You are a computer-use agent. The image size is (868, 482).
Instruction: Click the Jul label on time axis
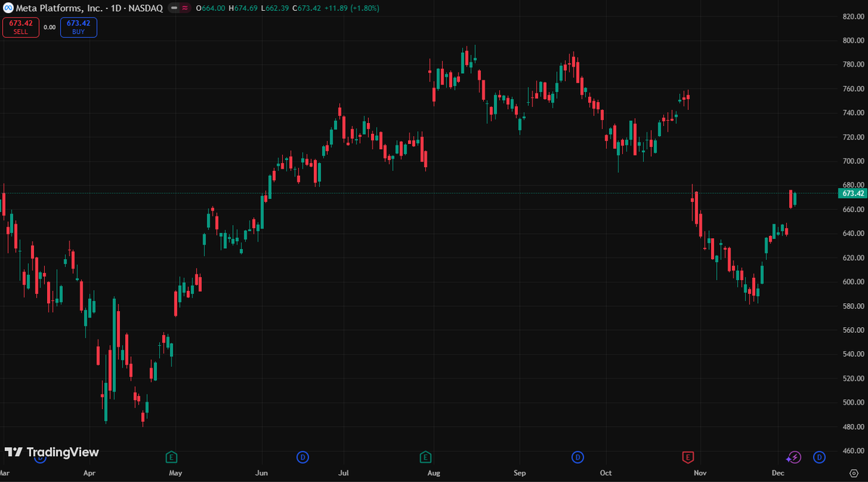[x=343, y=473]
